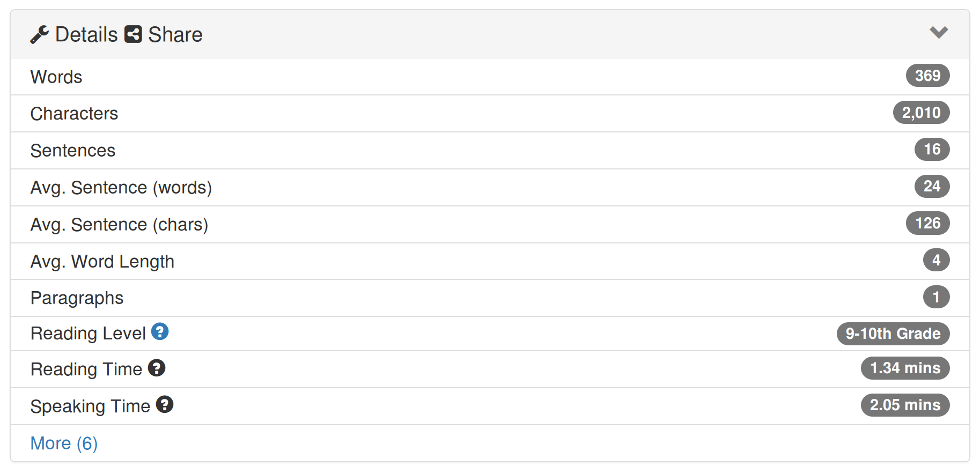The height and width of the screenshot is (474, 980).
Task: Click the Speaking Time question mark icon
Action: tap(165, 405)
